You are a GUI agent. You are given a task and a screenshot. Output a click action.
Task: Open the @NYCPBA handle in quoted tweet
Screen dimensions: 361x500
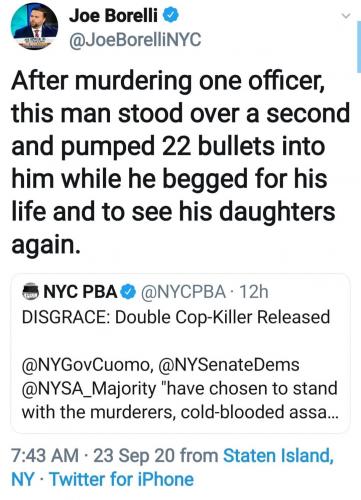tap(183, 292)
